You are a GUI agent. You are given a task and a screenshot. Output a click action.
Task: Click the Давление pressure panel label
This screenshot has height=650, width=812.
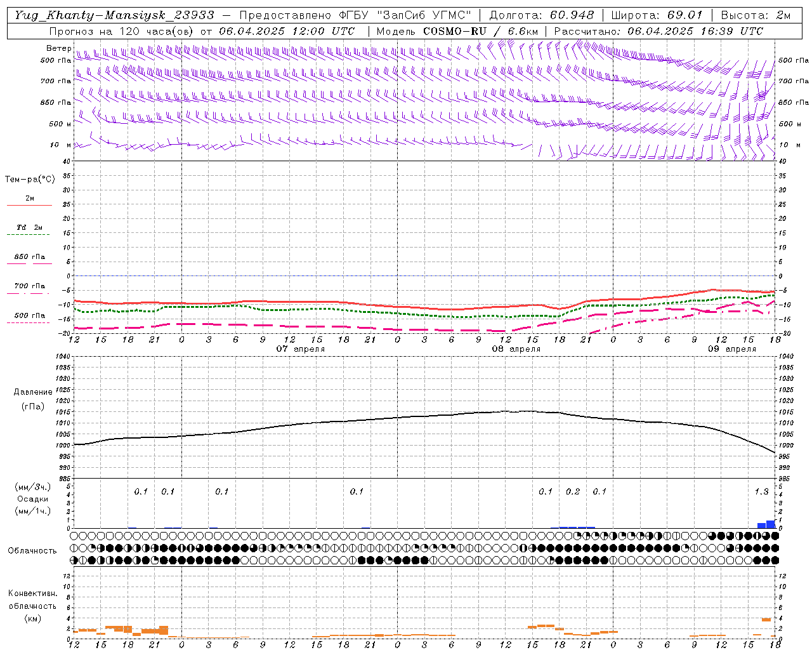32,392
